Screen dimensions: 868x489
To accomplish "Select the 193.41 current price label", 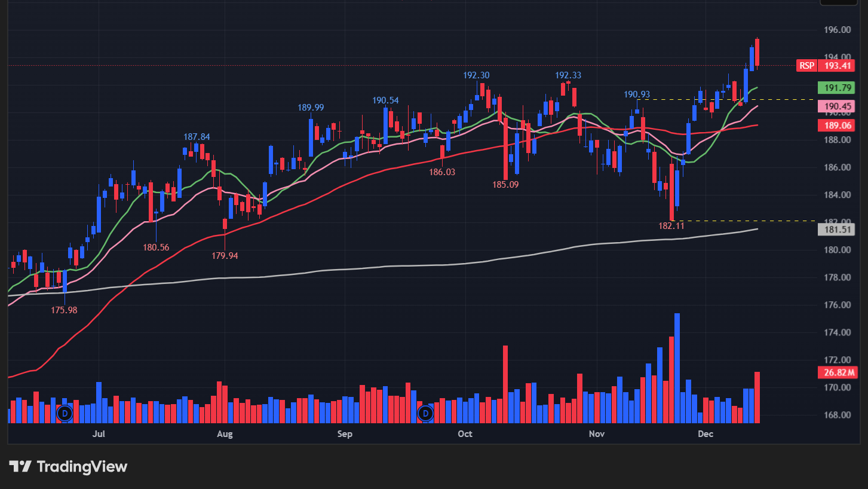I will pos(836,66).
